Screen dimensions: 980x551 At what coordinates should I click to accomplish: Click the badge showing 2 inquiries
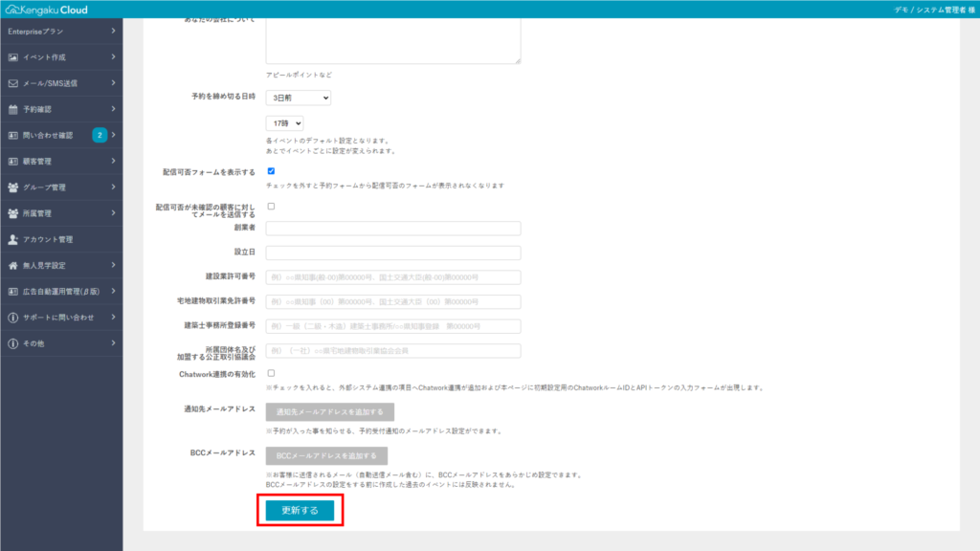100,135
